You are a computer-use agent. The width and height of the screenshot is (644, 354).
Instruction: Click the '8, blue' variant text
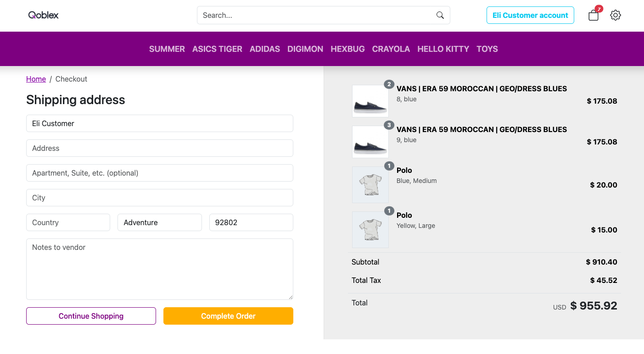407,99
